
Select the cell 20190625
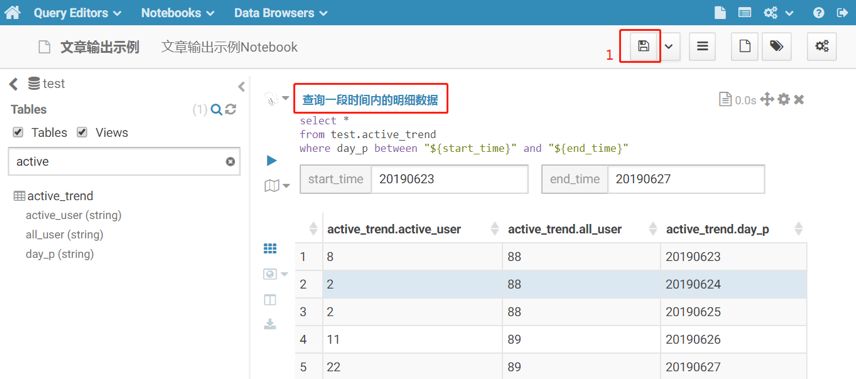[733, 312]
